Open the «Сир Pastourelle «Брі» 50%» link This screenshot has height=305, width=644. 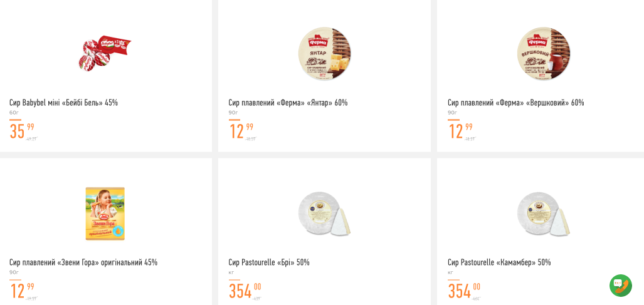click(x=269, y=262)
